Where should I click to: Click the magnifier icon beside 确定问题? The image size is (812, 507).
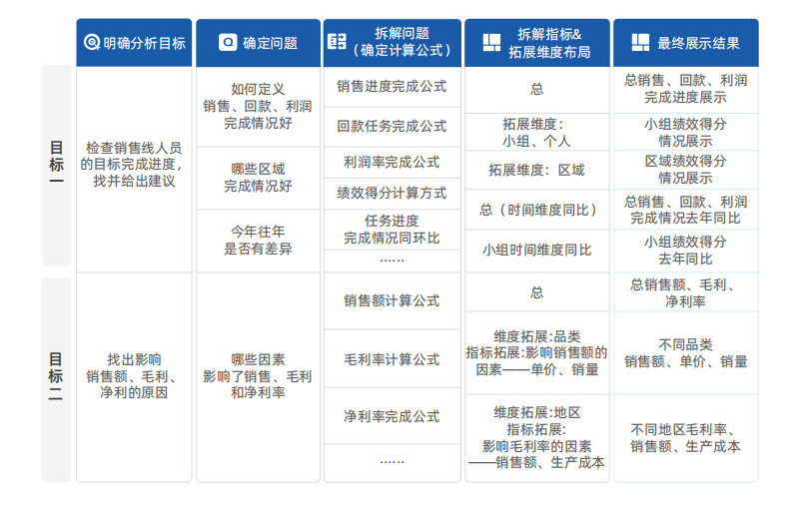point(228,43)
